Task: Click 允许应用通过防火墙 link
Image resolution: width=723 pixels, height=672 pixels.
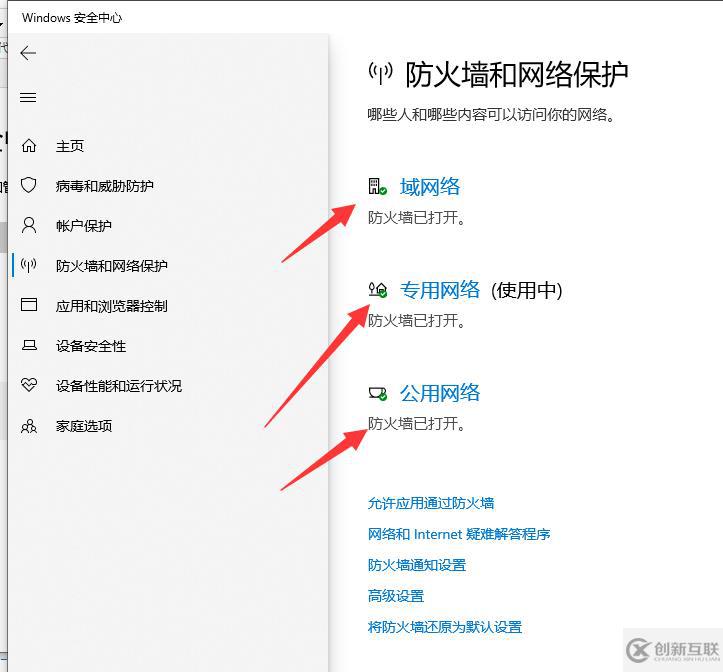Action: pyautogui.click(x=431, y=503)
